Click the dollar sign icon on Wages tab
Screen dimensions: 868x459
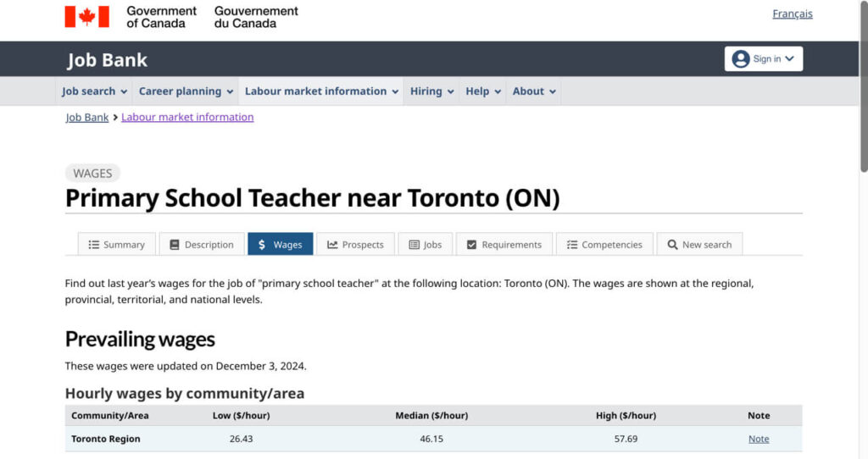(262, 245)
